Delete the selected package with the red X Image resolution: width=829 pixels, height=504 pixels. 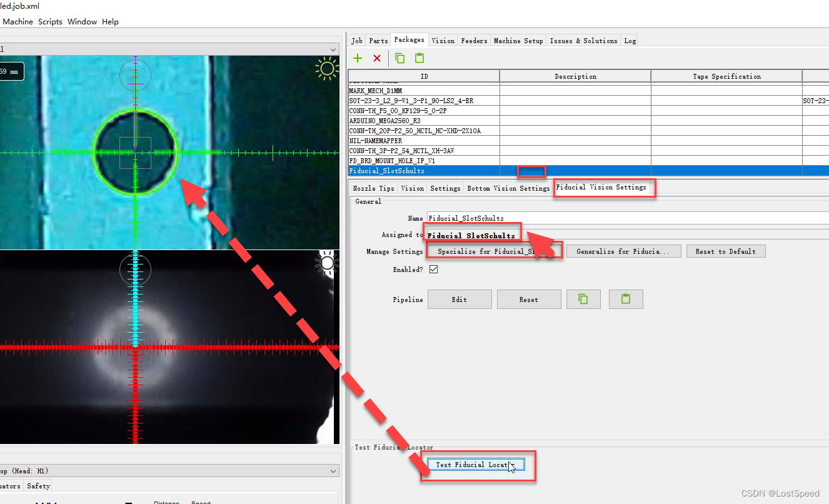point(377,58)
